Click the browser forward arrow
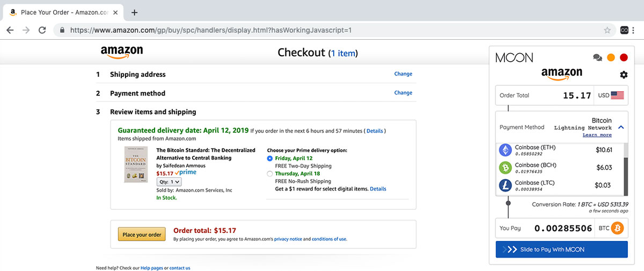644x271 pixels. 26,30
